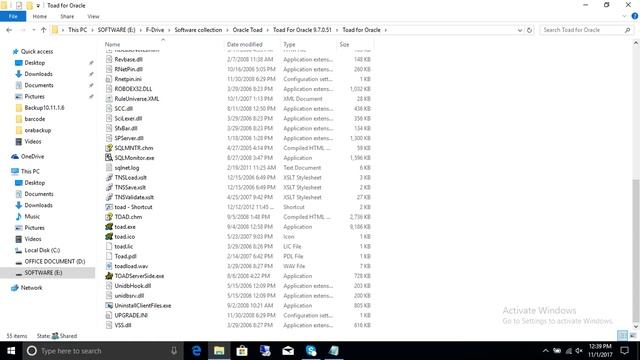Switch to details view layout icon
Viewport: 640px width, 360px height.
(x=622, y=336)
